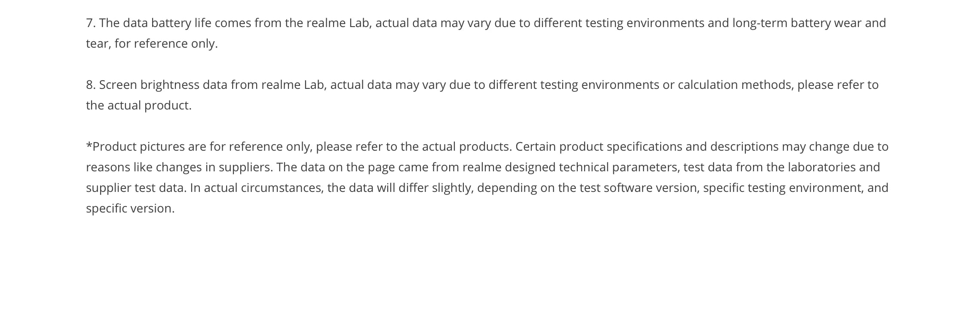Click the line "tear, for reference only."

pos(152,43)
